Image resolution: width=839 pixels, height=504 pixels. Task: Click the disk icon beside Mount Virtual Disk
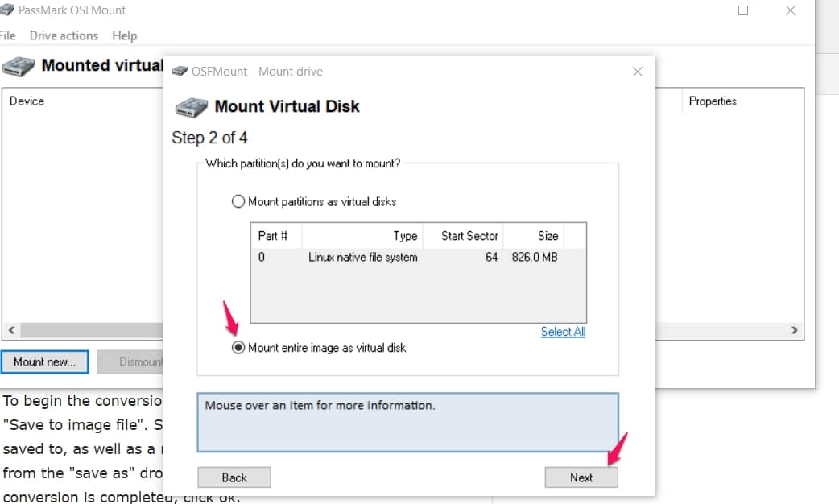191,107
